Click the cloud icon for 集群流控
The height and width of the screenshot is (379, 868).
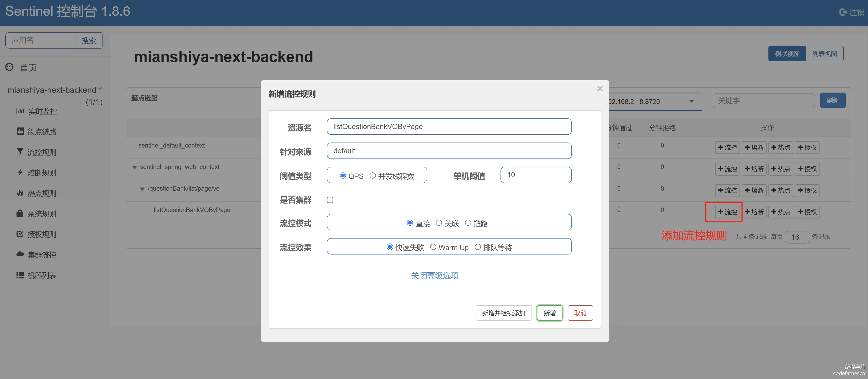pyautogui.click(x=20, y=254)
